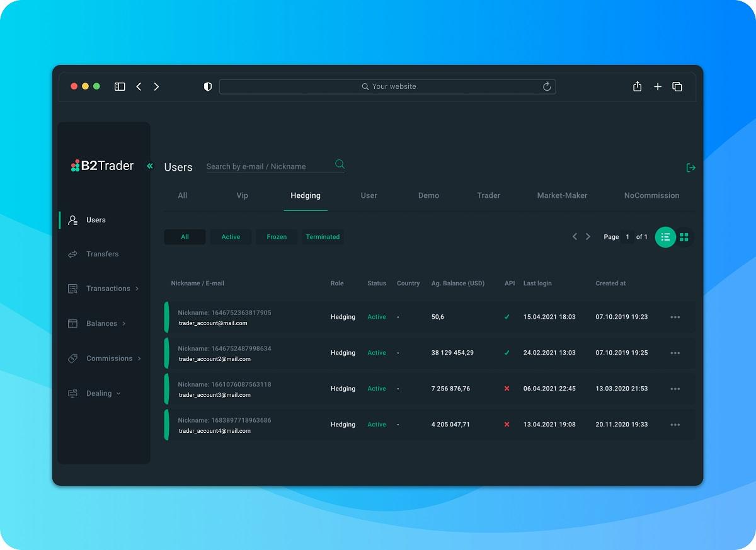The height and width of the screenshot is (550, 756).
Task: Reload page via refresh icon
Action: [x=547, y=86]
